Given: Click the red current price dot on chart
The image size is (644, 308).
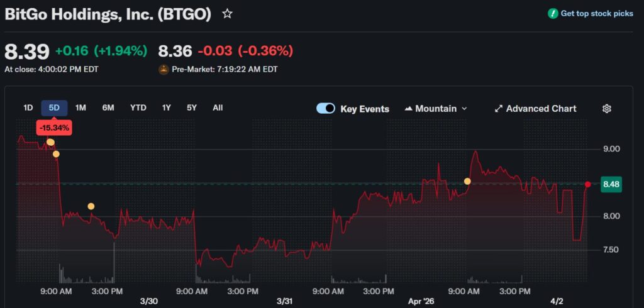Looking at the screenshot, I should pos(587,184).
